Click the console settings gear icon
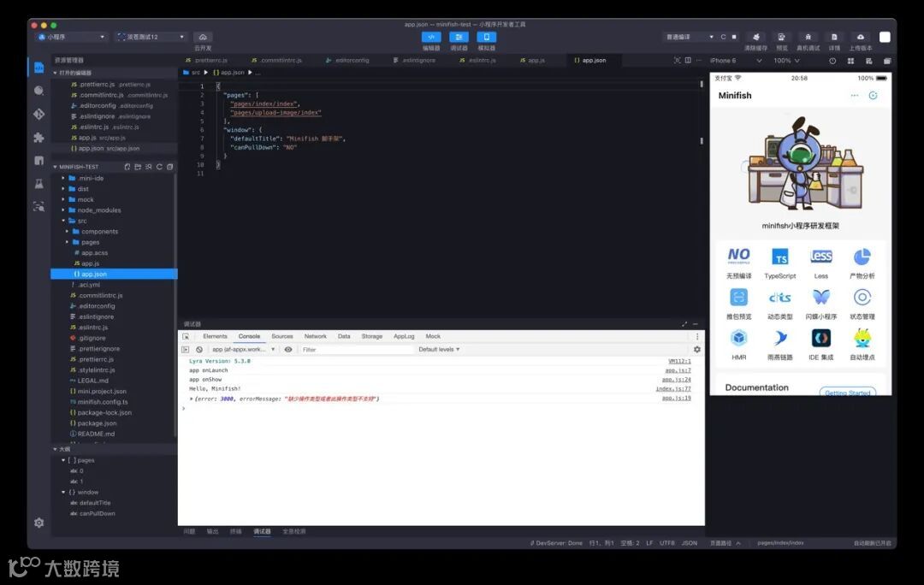This screenshot has width=924, height=585. 697,349
